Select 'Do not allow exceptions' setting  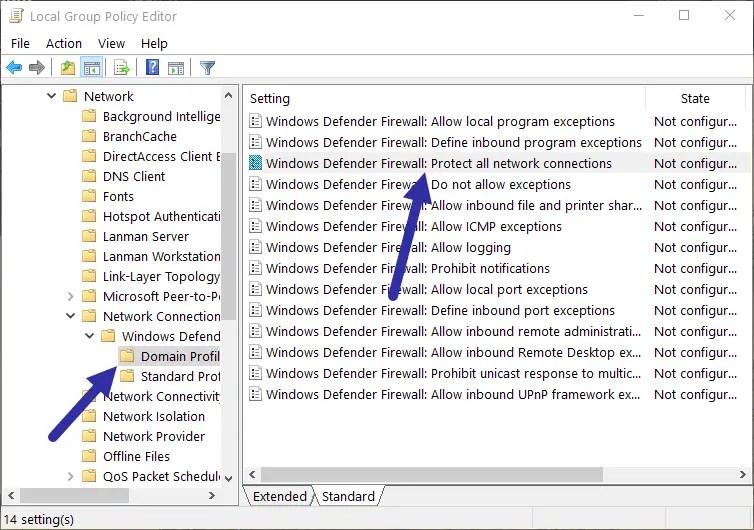pyautogui.click(x=418, y=184)
